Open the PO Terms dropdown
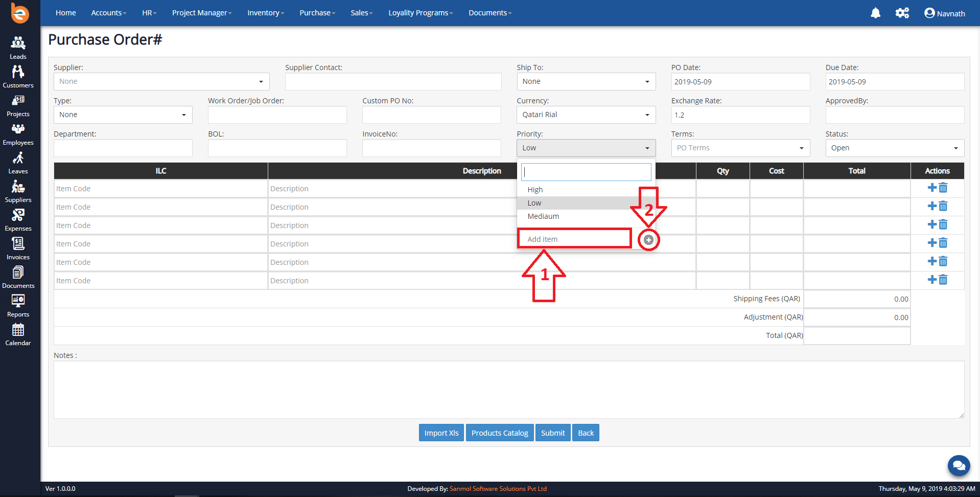This screenshot has width=980, height=497. [740, 148]
